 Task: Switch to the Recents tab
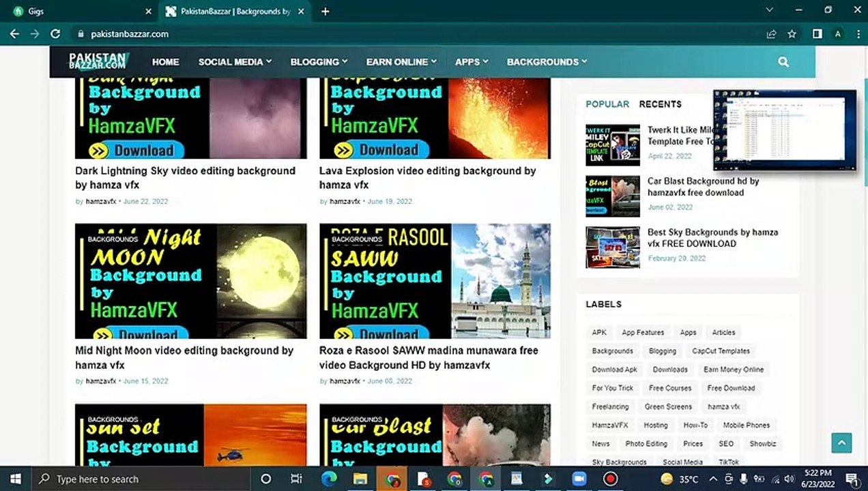[x=660, y=104]
